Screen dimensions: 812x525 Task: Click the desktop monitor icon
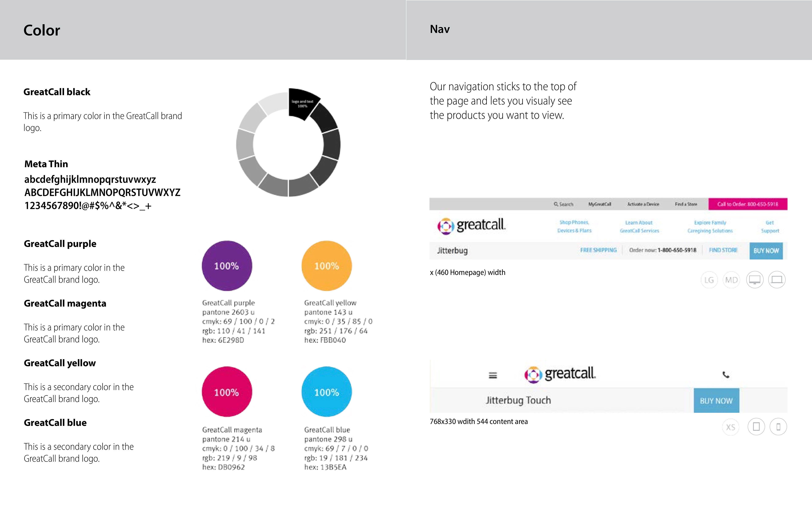[x=755, y=280]
